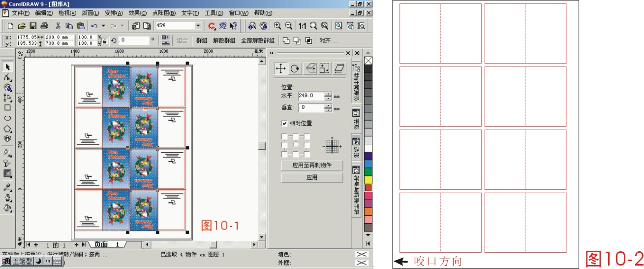
Task: Click the 全部解散群组 button
Action: tap(257, 40)
